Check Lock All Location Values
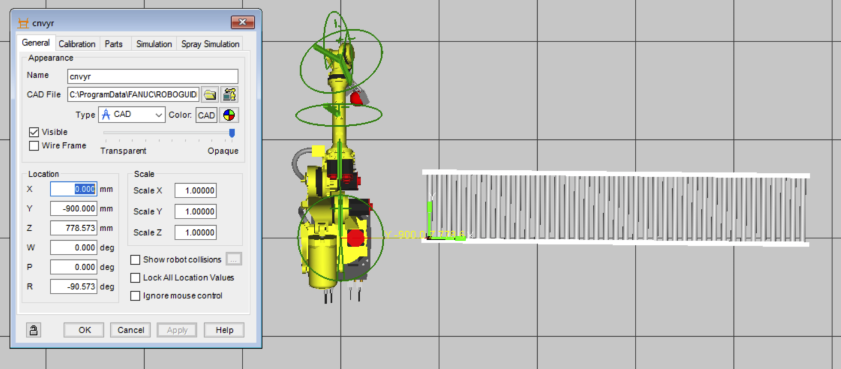 pos(135,278)
